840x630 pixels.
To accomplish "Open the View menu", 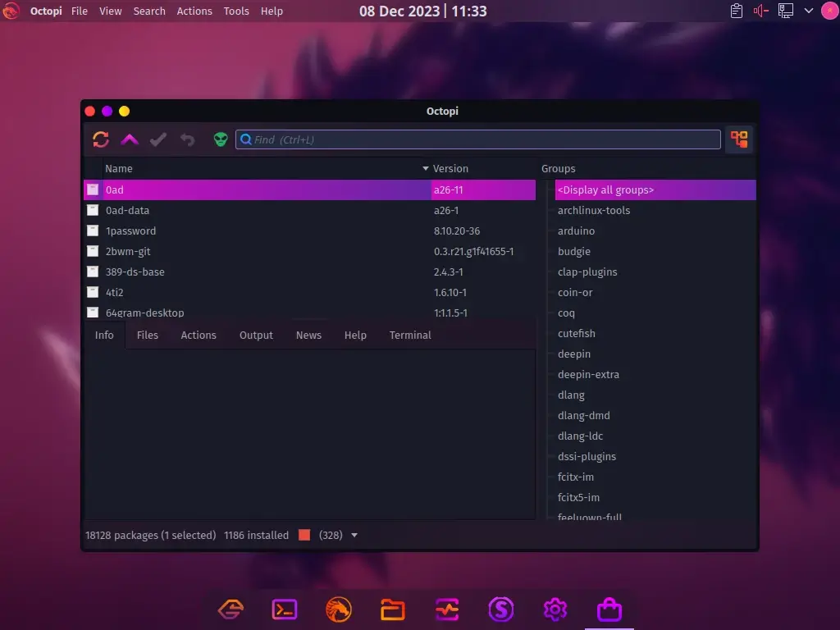I will tap(111, 11).
